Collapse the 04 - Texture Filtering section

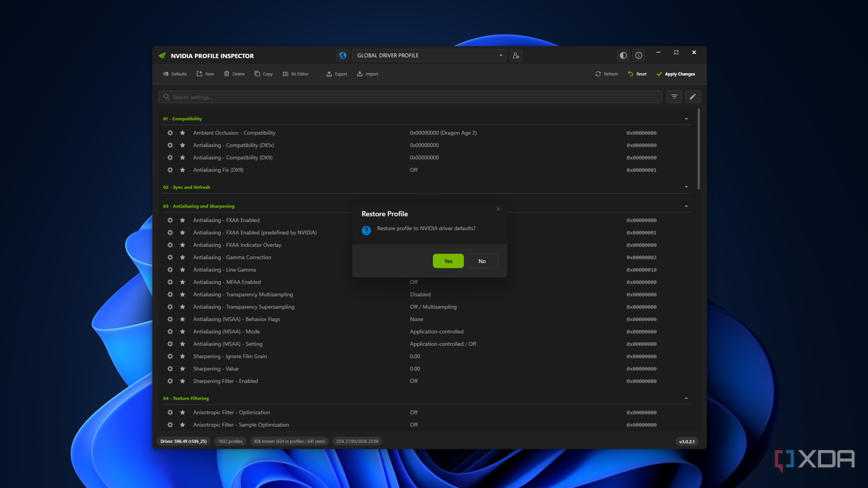(x=686, y=398)
